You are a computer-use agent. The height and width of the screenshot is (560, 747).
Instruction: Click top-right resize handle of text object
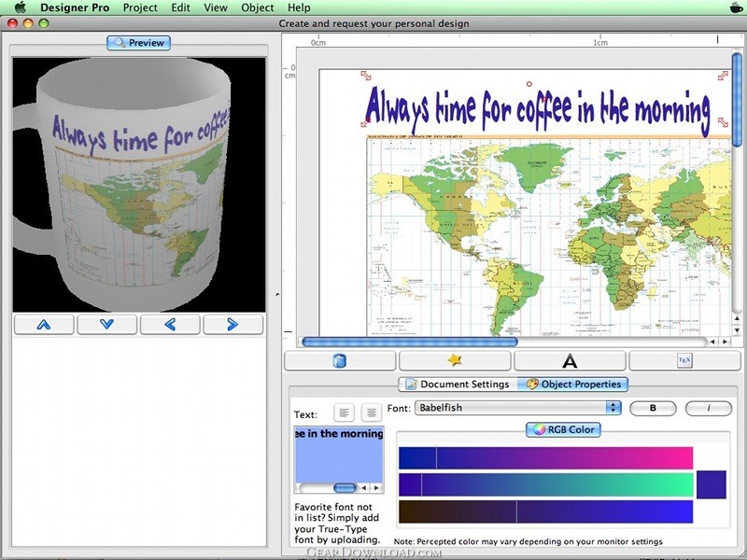(723, 76)
